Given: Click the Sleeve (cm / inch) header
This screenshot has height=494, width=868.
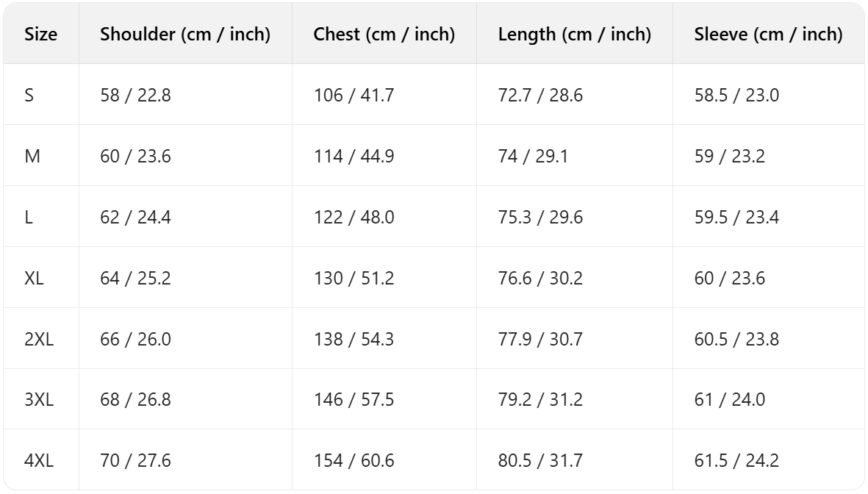Looking at the screenshot, I should [768, 34].
